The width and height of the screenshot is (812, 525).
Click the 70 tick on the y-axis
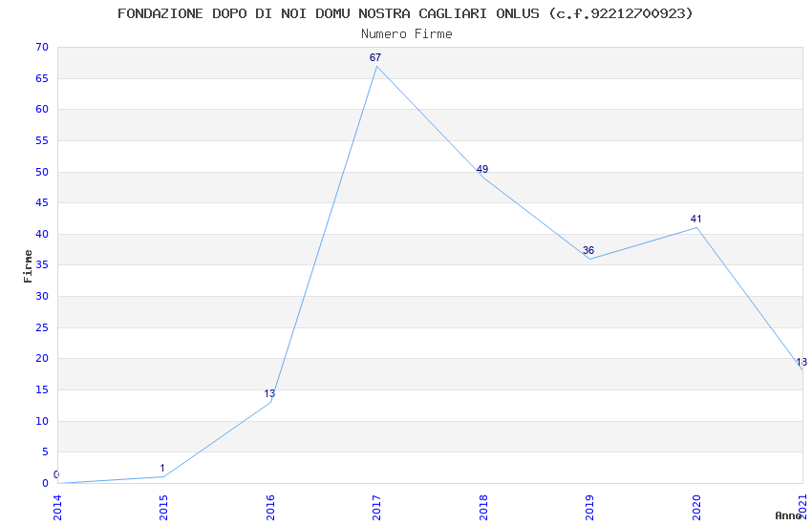[42, 47]
